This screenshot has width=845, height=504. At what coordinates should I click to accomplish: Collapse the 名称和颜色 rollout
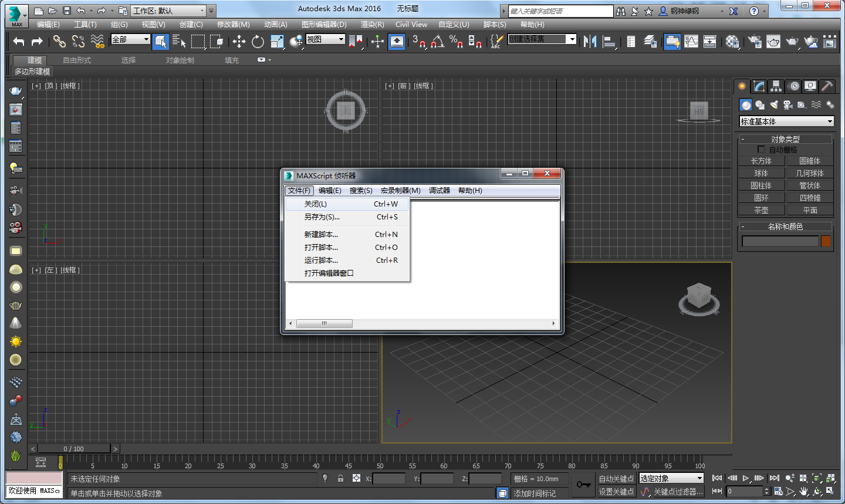point(785,226)
